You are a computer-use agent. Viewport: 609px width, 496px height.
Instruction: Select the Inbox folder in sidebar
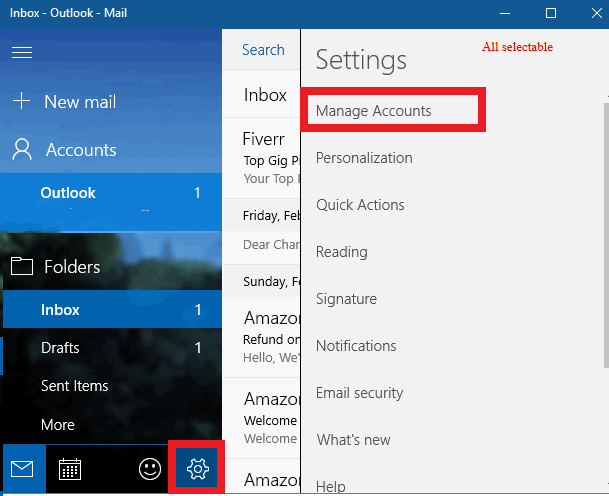[113, 309]
